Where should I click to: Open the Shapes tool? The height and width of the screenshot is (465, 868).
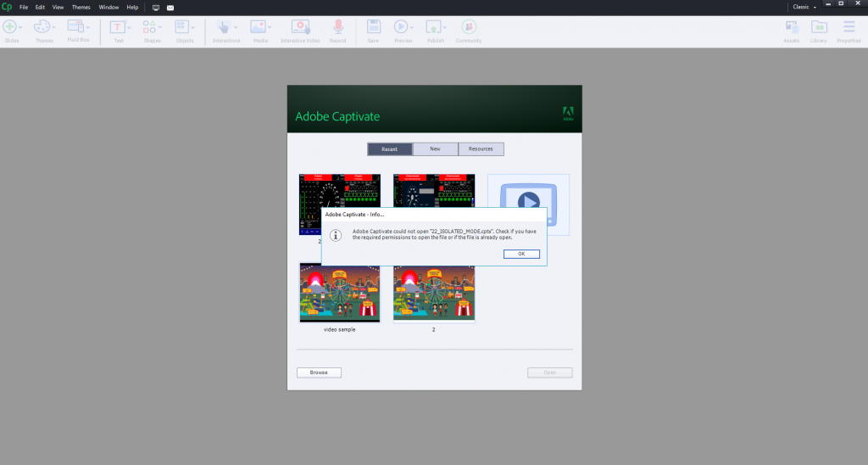tap(151, 28)
